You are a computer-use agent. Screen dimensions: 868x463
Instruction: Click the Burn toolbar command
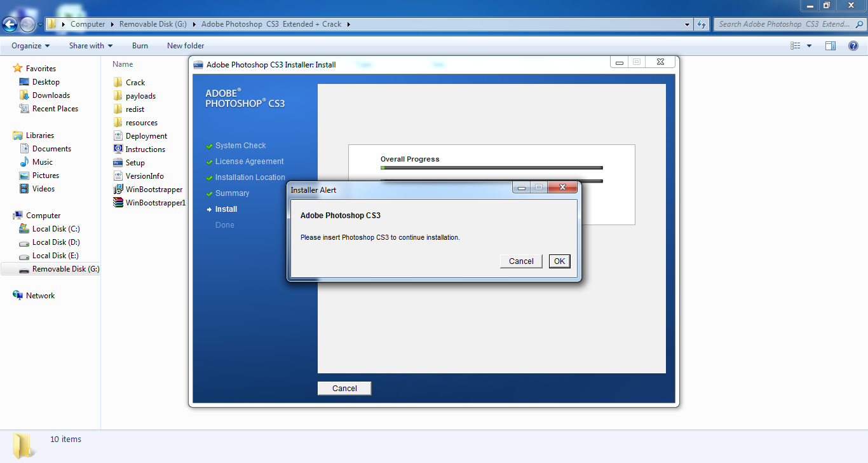pyautogui.click(x=140, y=46)
